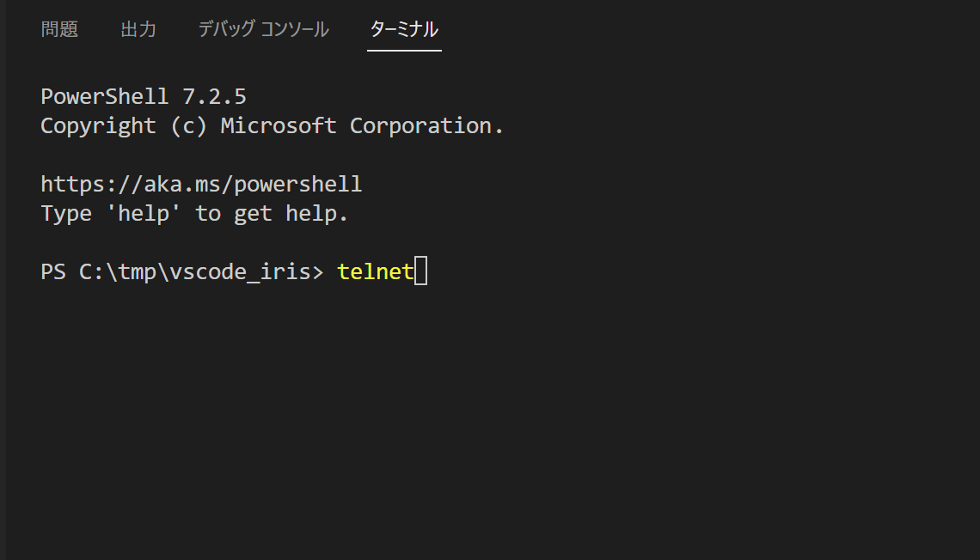Click the terminal cursor block after telnet
The width and height of the screenshot is (980, 560).
point(420,272)
